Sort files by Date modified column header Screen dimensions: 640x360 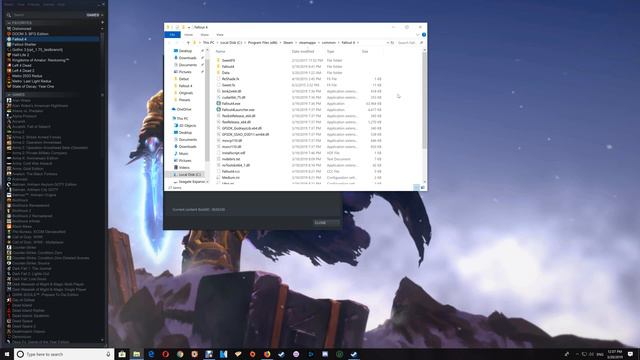pyautogui.click(x=303, y=51)
